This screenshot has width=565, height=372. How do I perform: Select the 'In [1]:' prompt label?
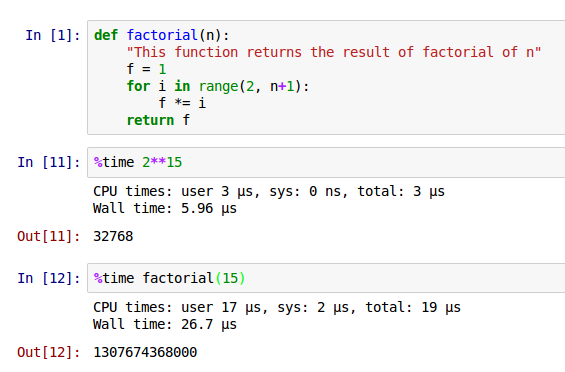point(53,35)
